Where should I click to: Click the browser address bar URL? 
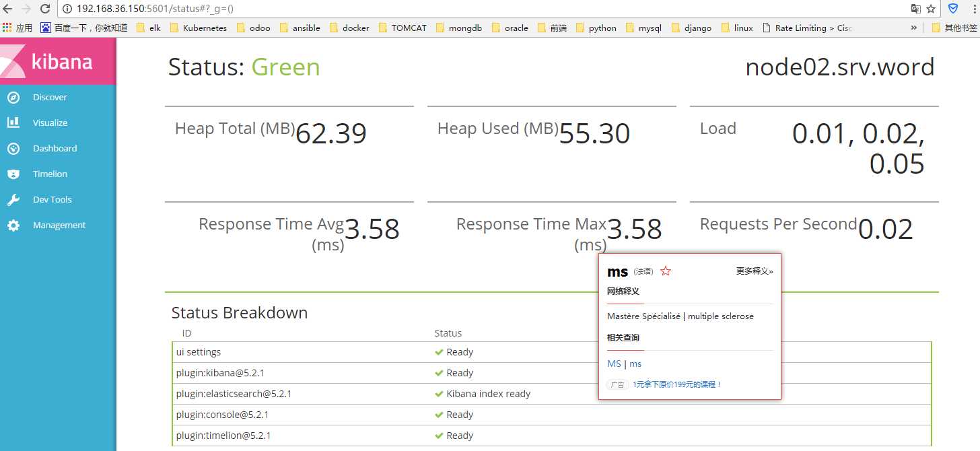[x=155, y=9]
